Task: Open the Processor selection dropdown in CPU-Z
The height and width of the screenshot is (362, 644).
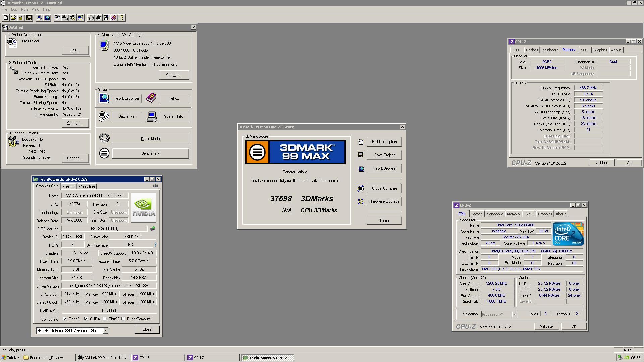Action: click(x=514, y=314)
